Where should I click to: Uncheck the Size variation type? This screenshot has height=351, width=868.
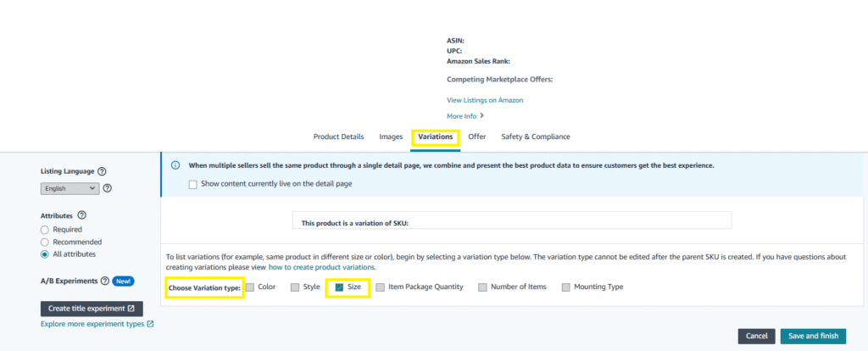pos(339,287)
